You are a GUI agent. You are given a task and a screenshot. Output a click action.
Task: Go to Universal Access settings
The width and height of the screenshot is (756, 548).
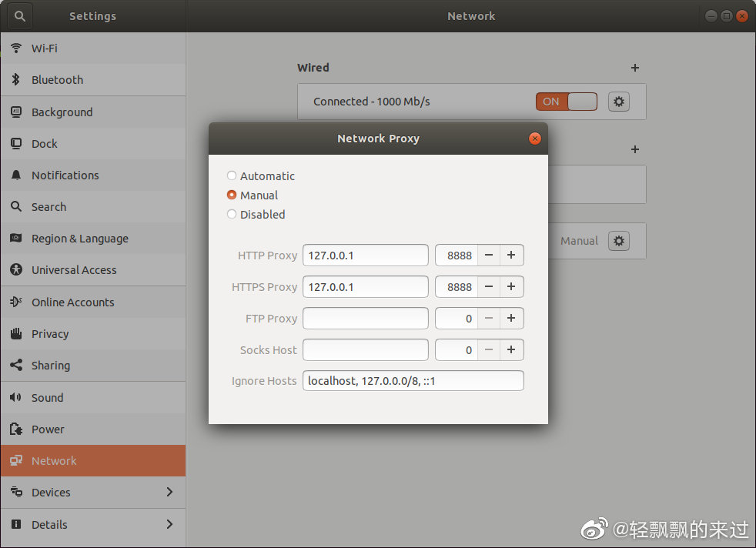click(x=93, y=270)
